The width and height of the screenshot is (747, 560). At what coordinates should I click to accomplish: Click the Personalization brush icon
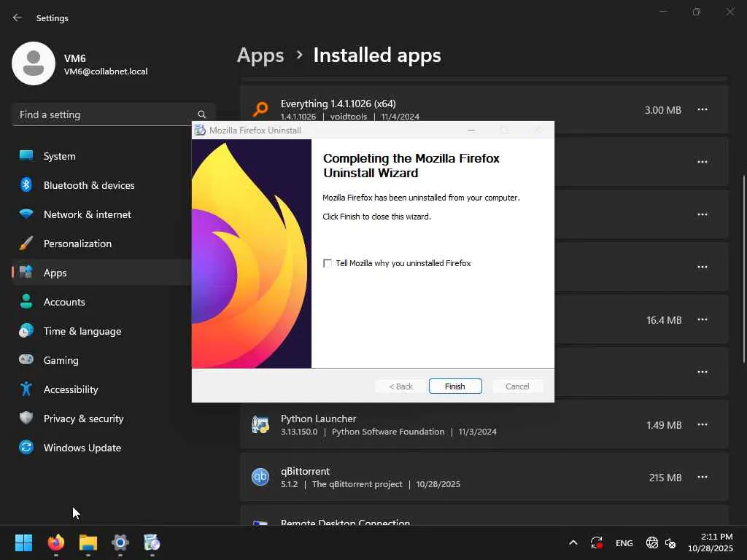tap(26, 243)
